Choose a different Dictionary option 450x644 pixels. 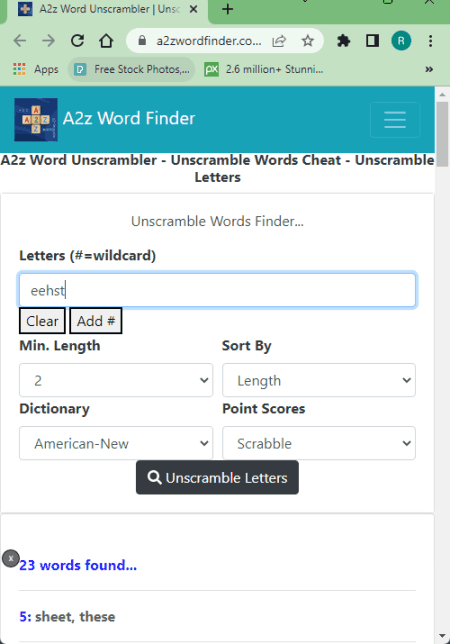[x=116, y=443]
